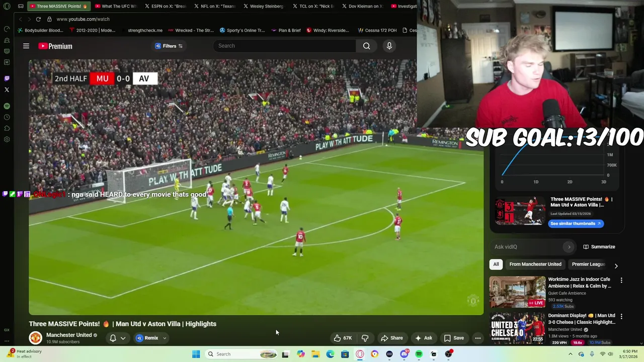644x362 pixels.
Task: Open the Three MASSIVE Points vidIQ thumbnail
Action: point(520,210)
